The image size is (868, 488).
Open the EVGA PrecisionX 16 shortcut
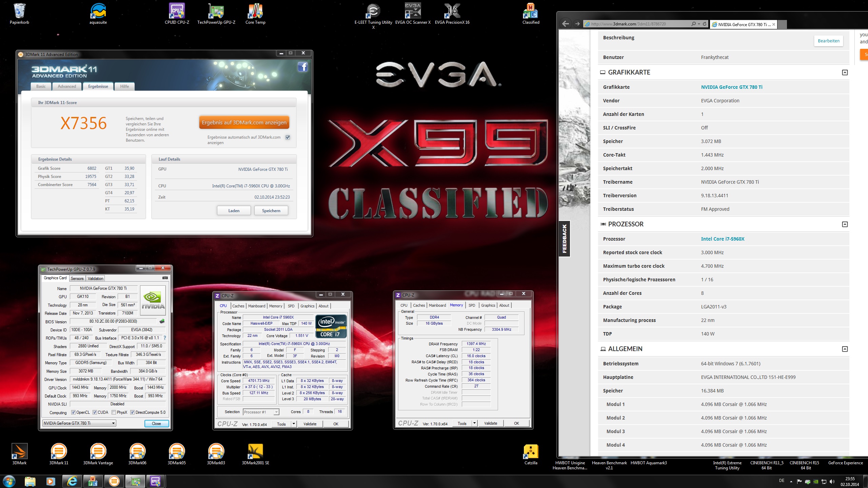point(452,14)
